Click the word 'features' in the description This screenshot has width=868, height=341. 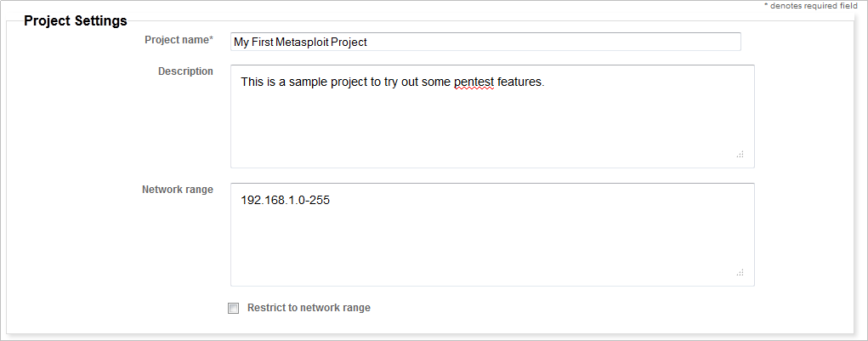[x=519, y=82]
